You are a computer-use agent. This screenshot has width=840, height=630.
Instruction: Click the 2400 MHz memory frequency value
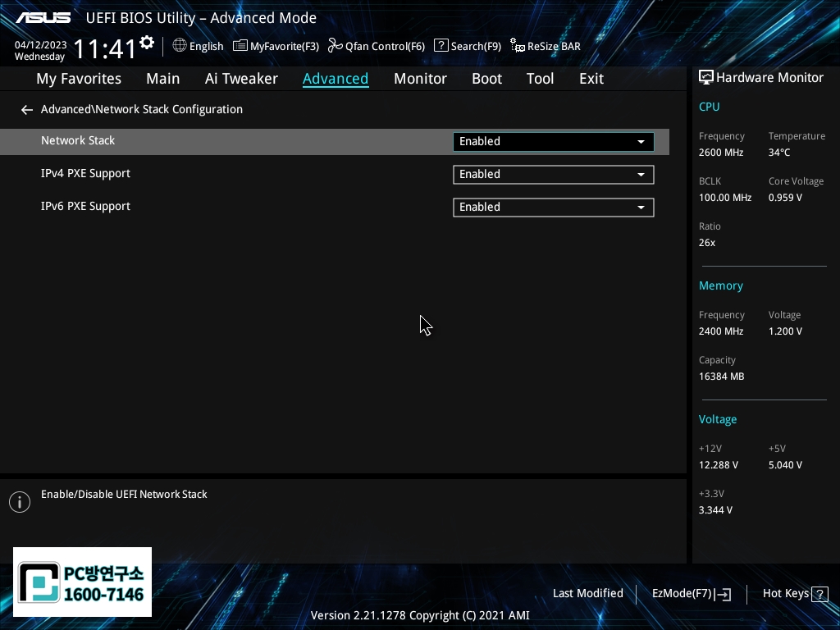[x=720, y=331]
